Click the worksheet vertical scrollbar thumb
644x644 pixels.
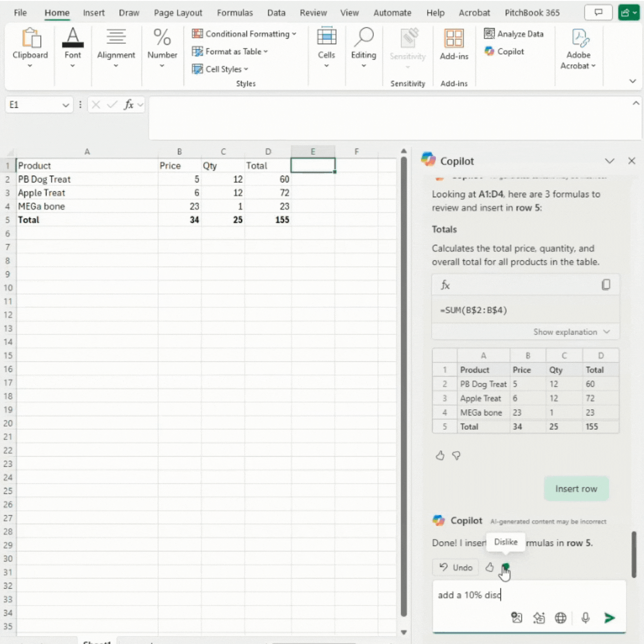[x=403, y=387]
